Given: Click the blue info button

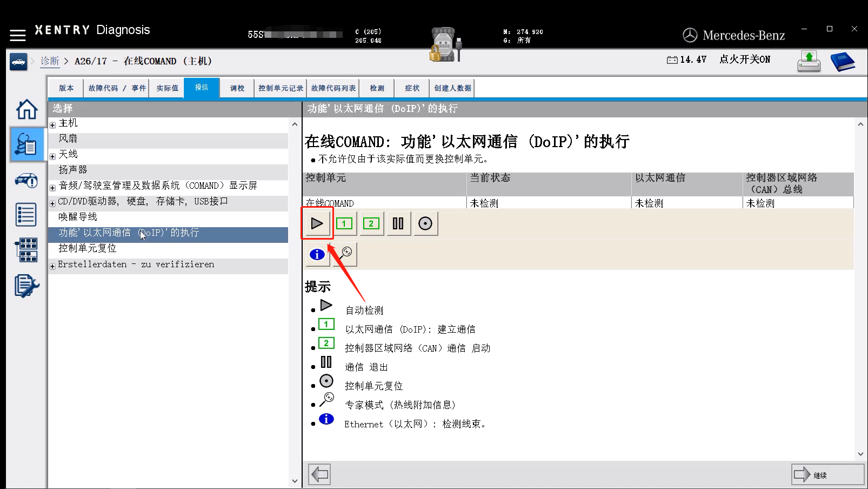Looking at the screenshot, I should (x=317, y=254).
